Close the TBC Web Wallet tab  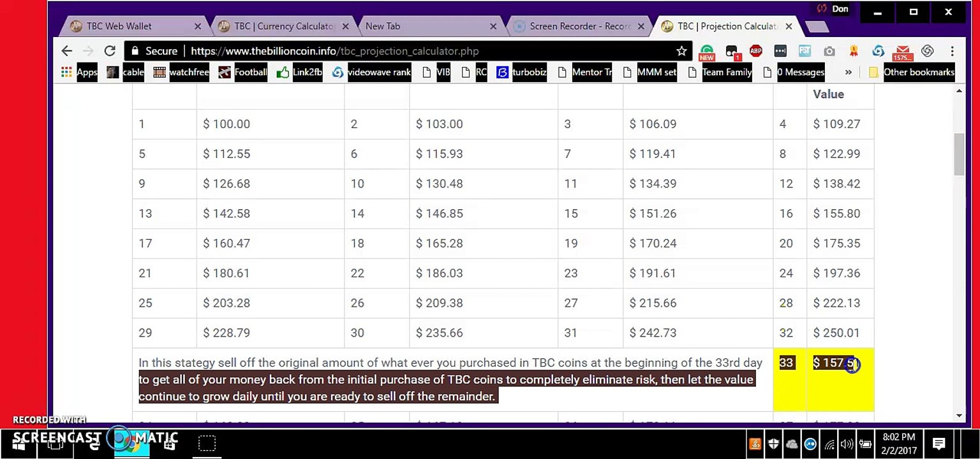pyautogui.click(x=197, y=26)
